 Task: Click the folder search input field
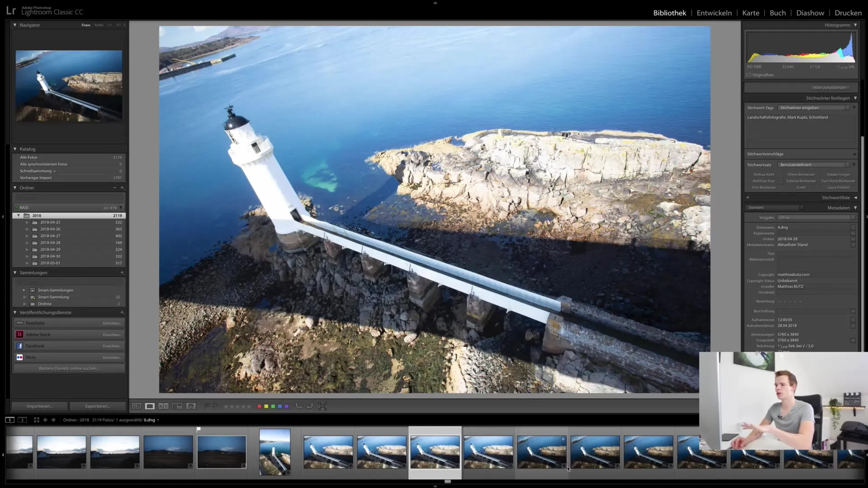(69, 197)
